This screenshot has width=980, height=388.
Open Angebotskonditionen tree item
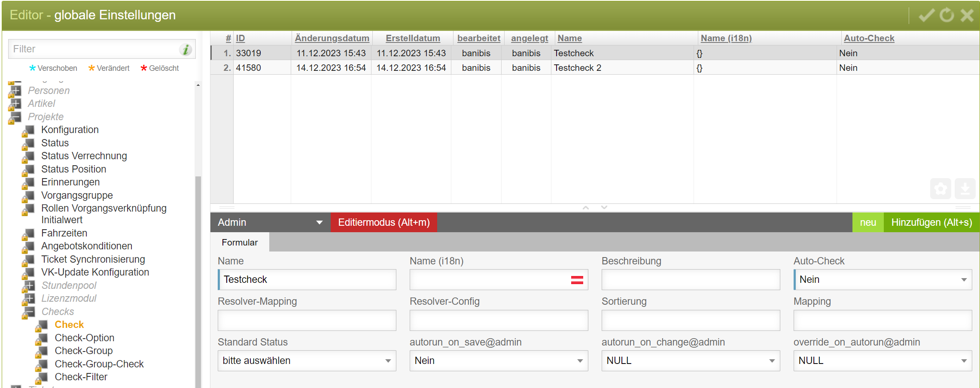pyautogui.click(x=87, y=246)
